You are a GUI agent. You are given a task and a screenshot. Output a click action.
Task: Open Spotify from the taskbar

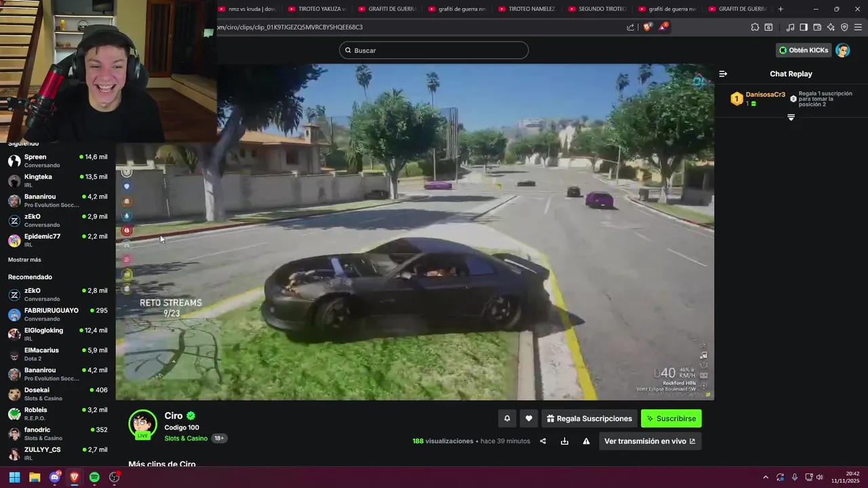pos(94,477)
